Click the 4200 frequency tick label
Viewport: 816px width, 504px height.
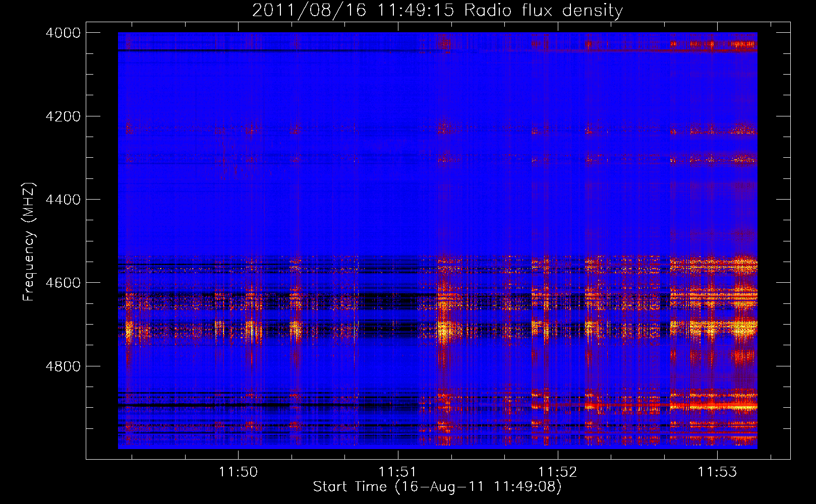pos(63,116)
